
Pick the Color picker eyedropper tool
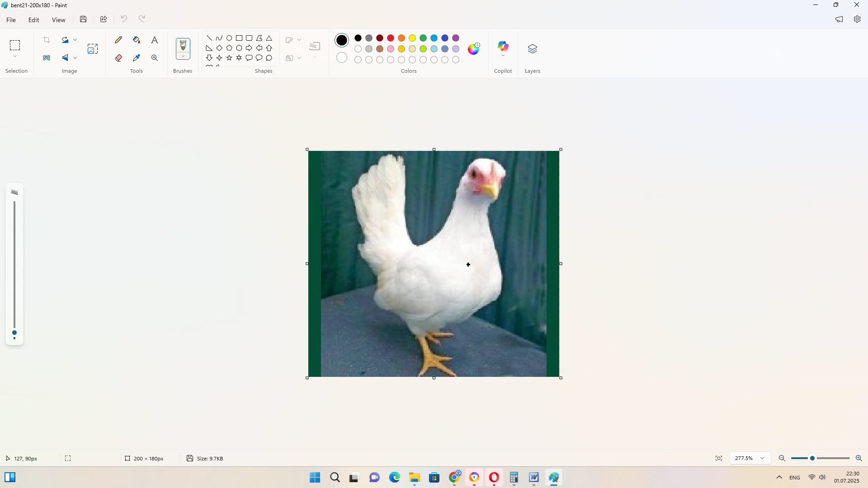[137, 58]
